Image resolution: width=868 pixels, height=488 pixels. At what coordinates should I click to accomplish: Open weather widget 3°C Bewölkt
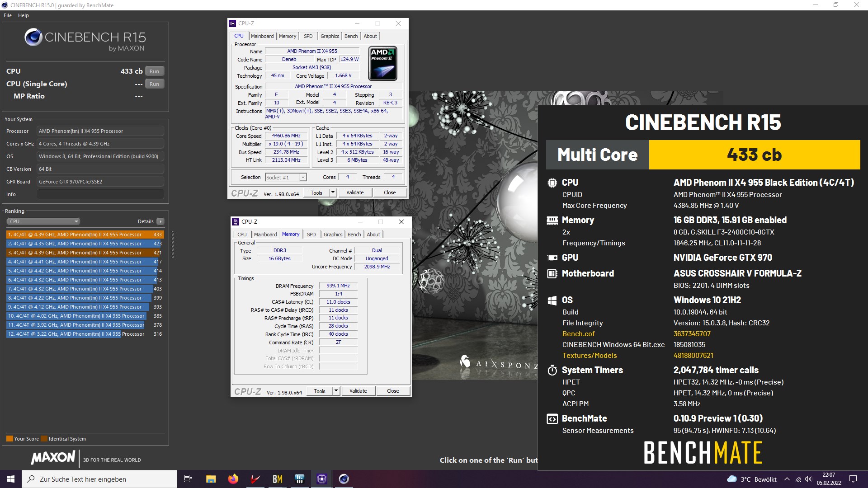coord(752,479)
